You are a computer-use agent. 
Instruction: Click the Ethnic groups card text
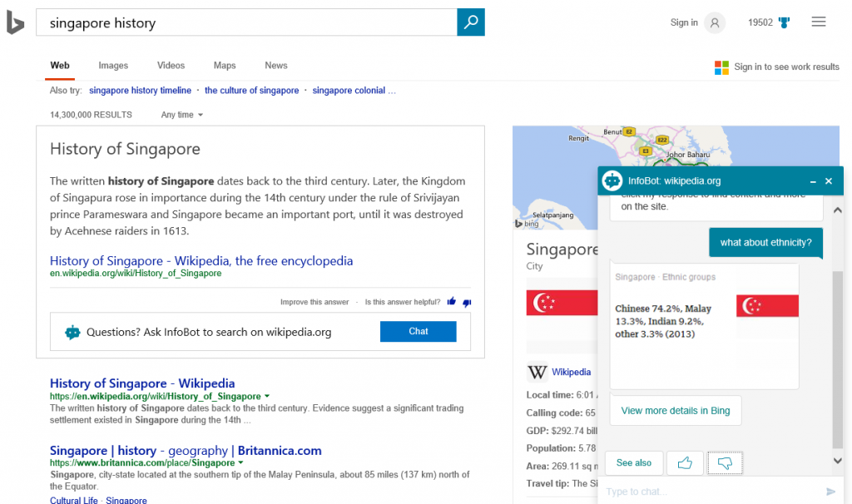(x=663, y=321)
